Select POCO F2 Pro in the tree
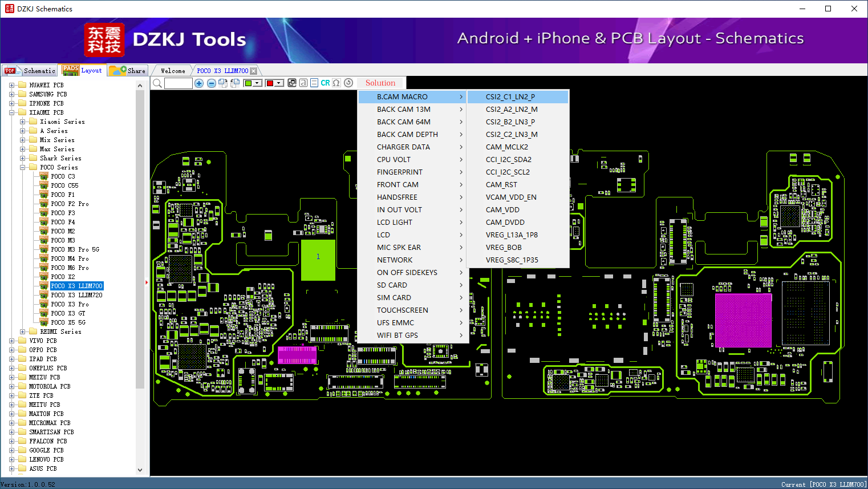Screen dimensions: 868x489 coord(70,204)
